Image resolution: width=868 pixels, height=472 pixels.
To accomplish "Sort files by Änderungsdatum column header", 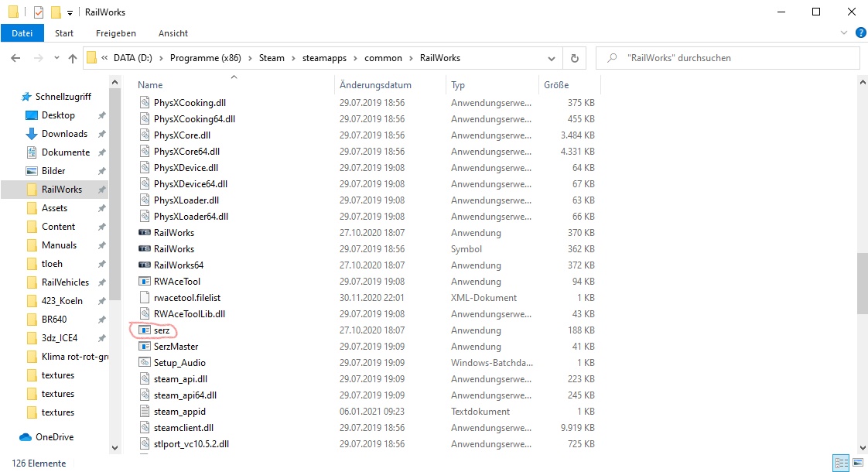I will [x=375, y=85].
